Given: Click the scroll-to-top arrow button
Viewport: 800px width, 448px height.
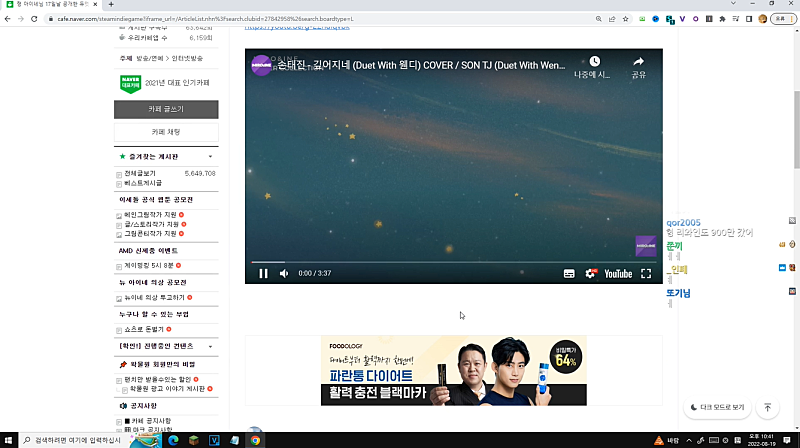Looking at the screenshot, I should pos(767,408).
